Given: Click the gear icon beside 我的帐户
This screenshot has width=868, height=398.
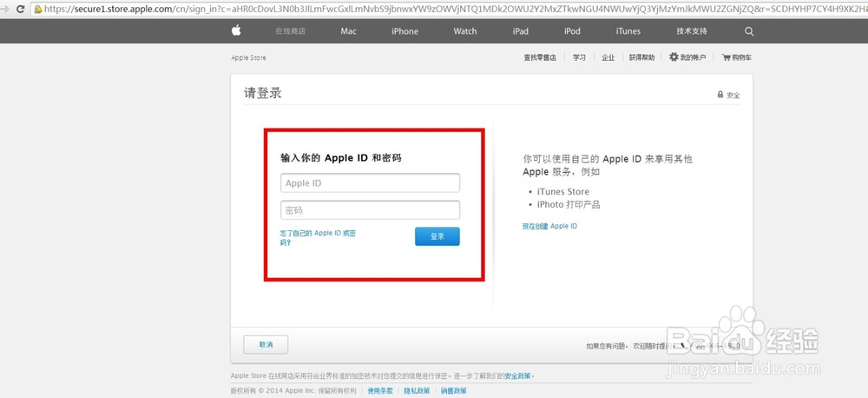Looking at the screenshot, I should click(x=674, y=57).
